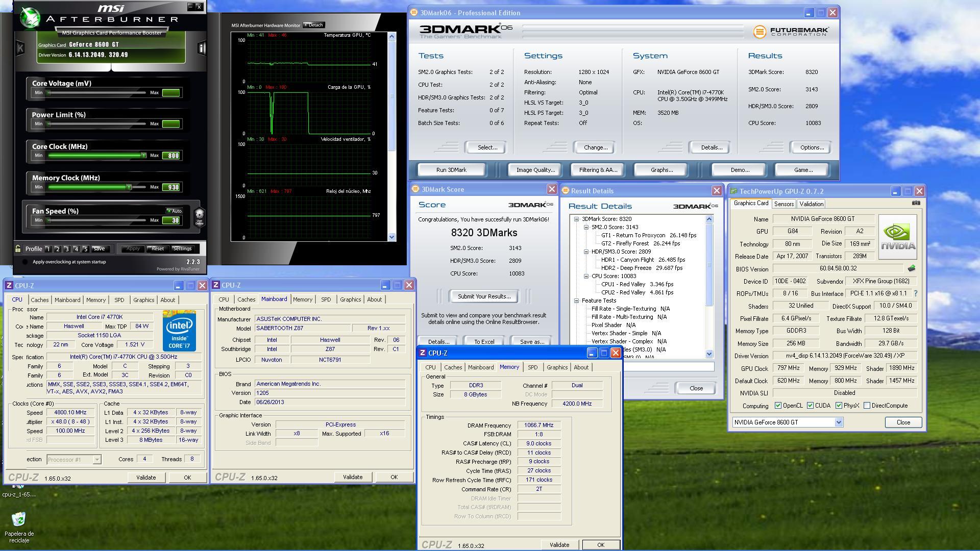Click the Bus Interface question mark in GPU-Z
This screenshot has width=980, height=551.
pos(915,293)
